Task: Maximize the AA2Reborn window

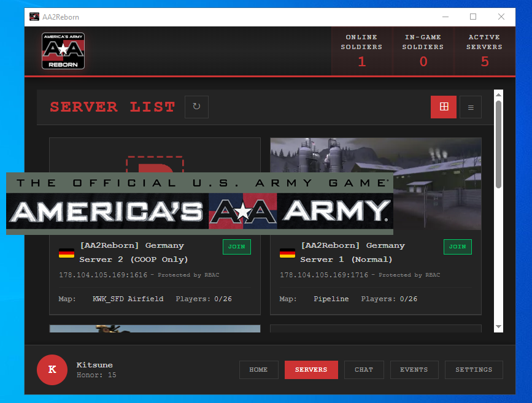Action: (x=473, y=17)
